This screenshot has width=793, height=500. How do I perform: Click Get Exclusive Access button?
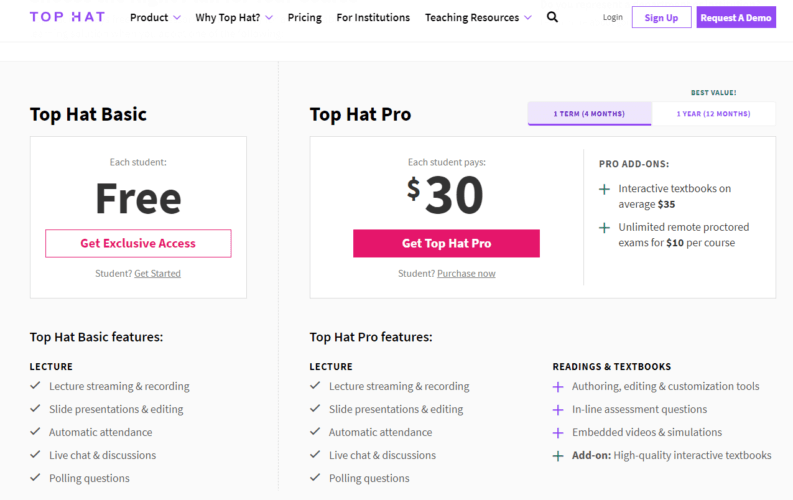[138, 243]
